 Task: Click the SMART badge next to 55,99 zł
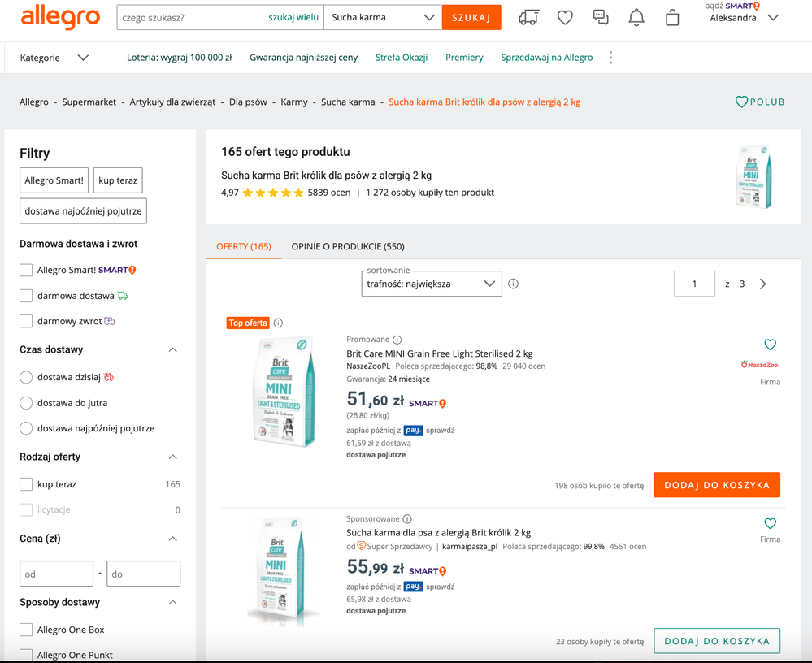(x=428, y=571)
